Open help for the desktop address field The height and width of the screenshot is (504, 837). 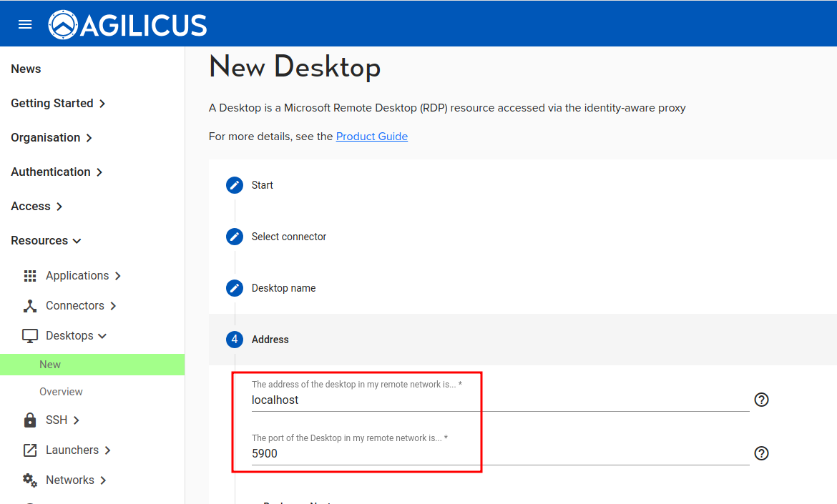click(x=761, y=400)
